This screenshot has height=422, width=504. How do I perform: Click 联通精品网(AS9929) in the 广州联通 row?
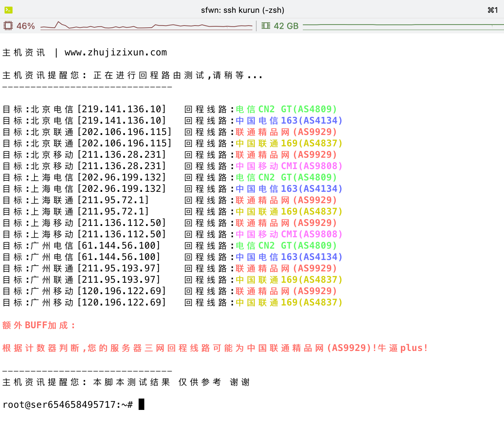coord(286,268)
